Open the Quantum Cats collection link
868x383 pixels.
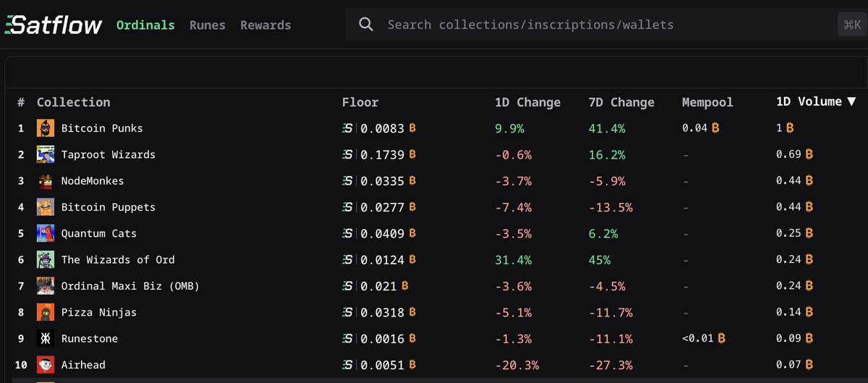click(99, 233)
